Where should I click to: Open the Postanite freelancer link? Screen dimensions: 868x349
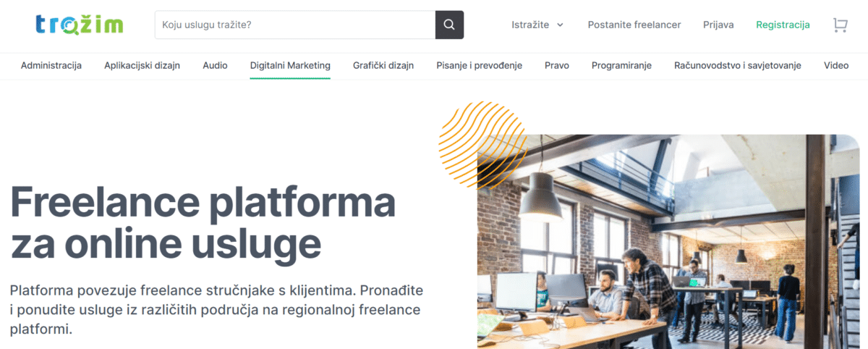[x=634, y=25]
